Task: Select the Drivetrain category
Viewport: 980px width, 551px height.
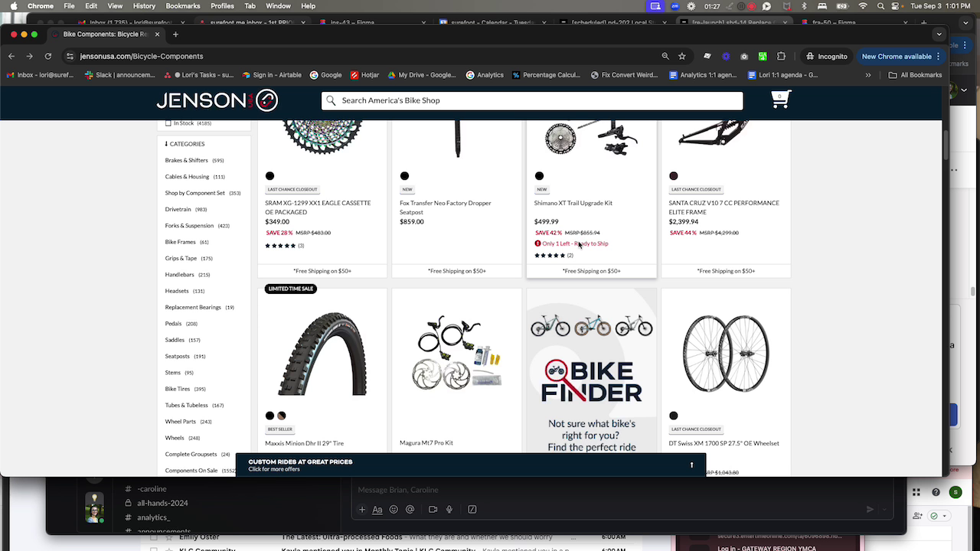Action: (x=178, y=210)
